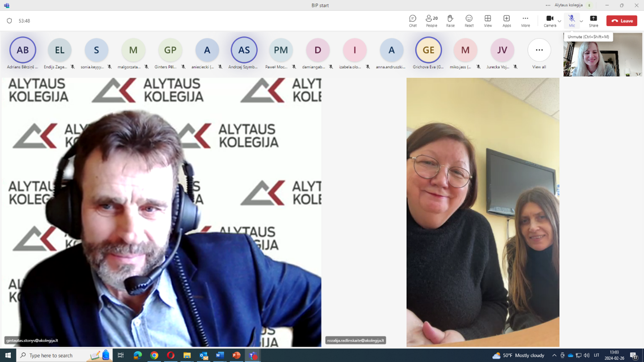Select the D avatar for damiangab
Image resolution: width=644 pixels, height=362 pixels.
[318, 50]
